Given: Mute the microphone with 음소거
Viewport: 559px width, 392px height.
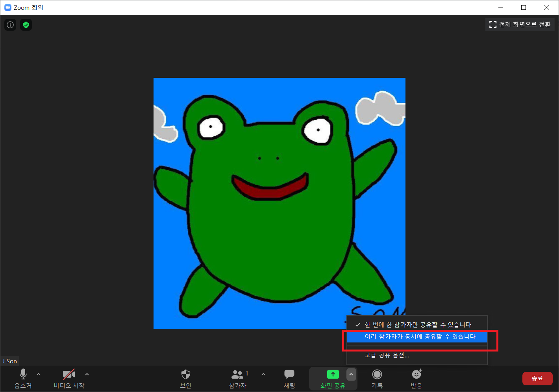Looking at the screenshot, I should (23, 379).
